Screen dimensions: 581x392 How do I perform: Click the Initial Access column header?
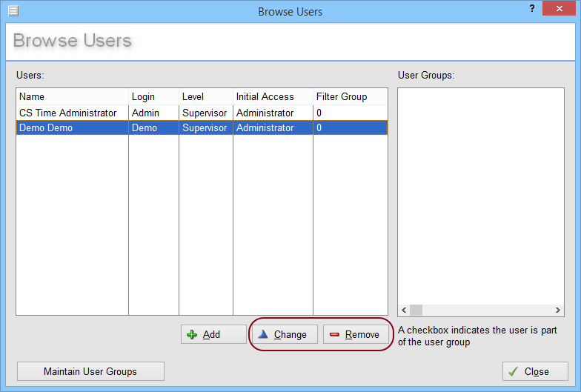click(x=273, y=96)
